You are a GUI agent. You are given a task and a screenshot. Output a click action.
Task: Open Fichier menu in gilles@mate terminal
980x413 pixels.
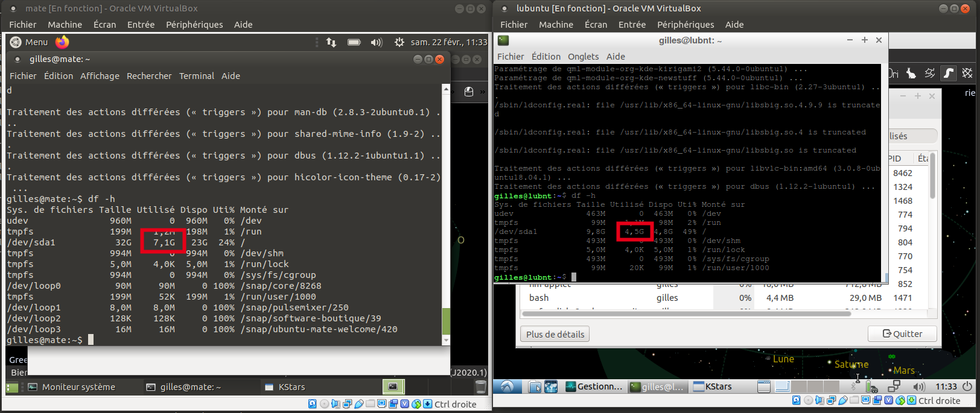pyautogui.click(x=23, y=76)
